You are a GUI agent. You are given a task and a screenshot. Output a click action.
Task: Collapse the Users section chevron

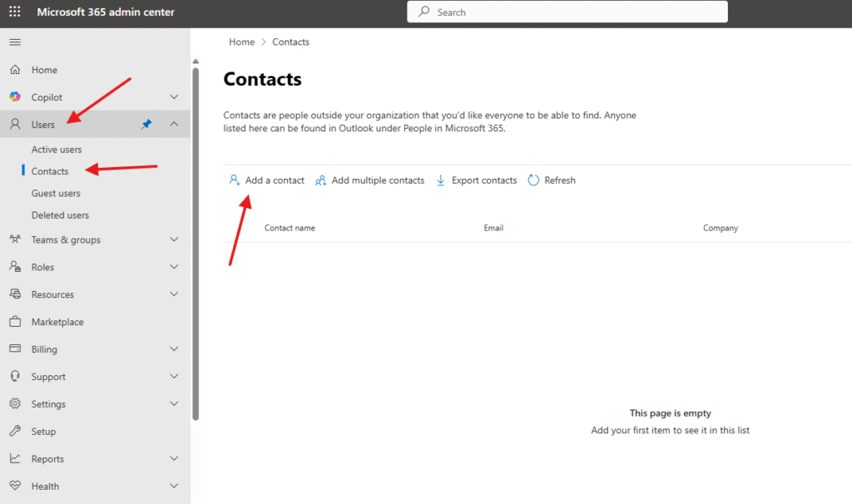(x=174, y=125)
